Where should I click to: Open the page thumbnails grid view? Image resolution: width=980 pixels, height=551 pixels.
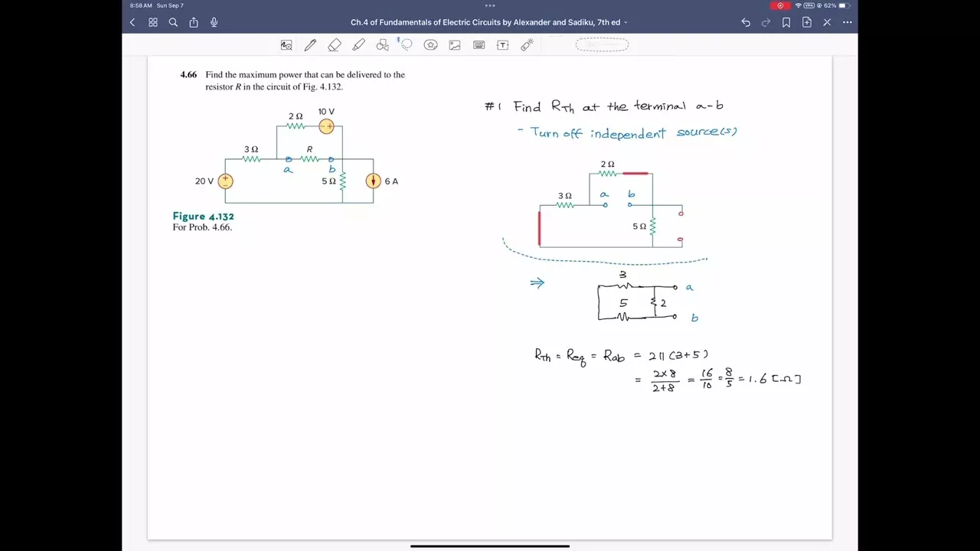(153, 22)
